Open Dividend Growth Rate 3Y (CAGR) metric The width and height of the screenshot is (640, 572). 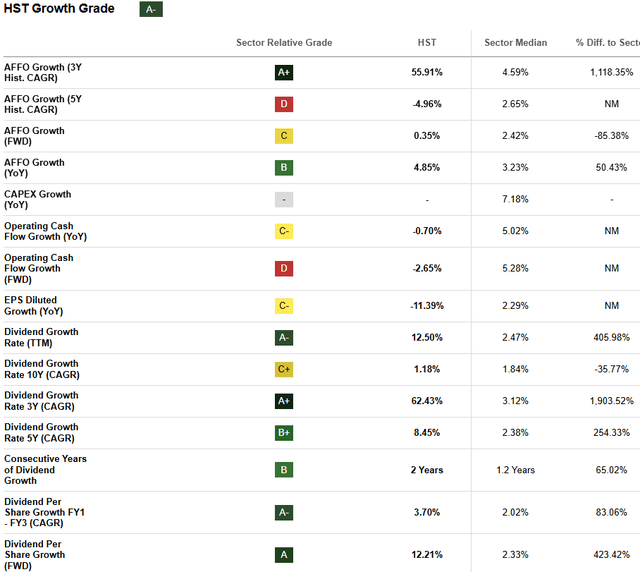tap(41, 401)
